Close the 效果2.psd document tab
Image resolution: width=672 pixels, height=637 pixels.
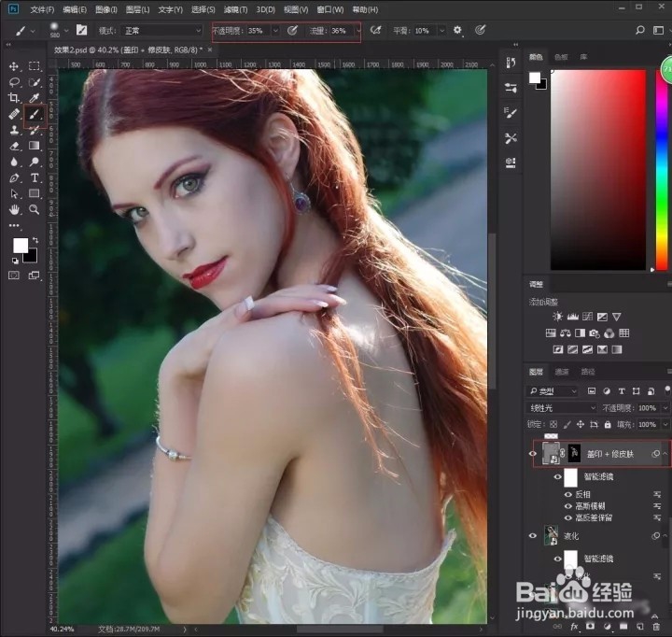pos(210,50)
